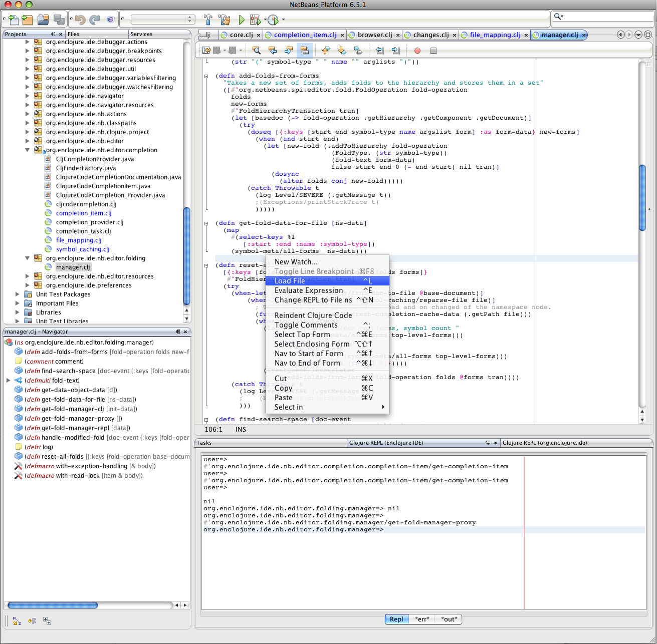Image resolution: width=657 pixels, height=644 pixels.
Task: Open Debug Main Project dropdown arrow
Action: [x=265, y=20]
